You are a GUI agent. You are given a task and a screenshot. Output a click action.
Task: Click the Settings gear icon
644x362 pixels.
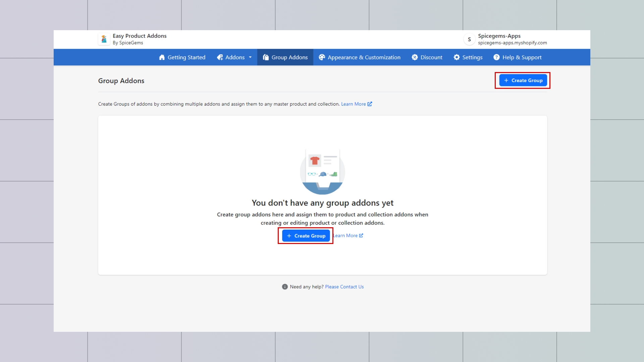click(457, 57)
